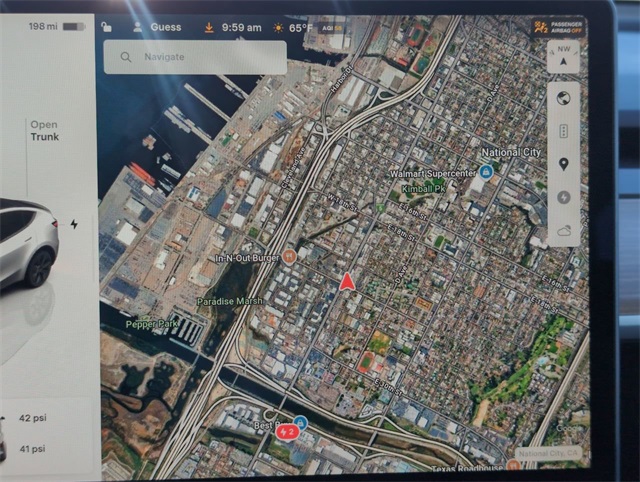Viewport: 640px width, 482px height.
Task: Toggle satellite view with globe icon
Action: point(563,98)
